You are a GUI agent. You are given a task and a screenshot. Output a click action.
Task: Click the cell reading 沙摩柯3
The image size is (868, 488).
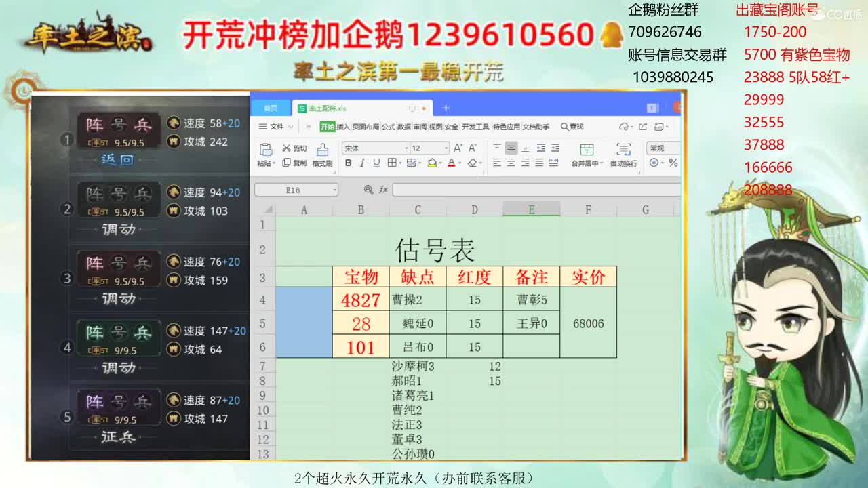418,367
